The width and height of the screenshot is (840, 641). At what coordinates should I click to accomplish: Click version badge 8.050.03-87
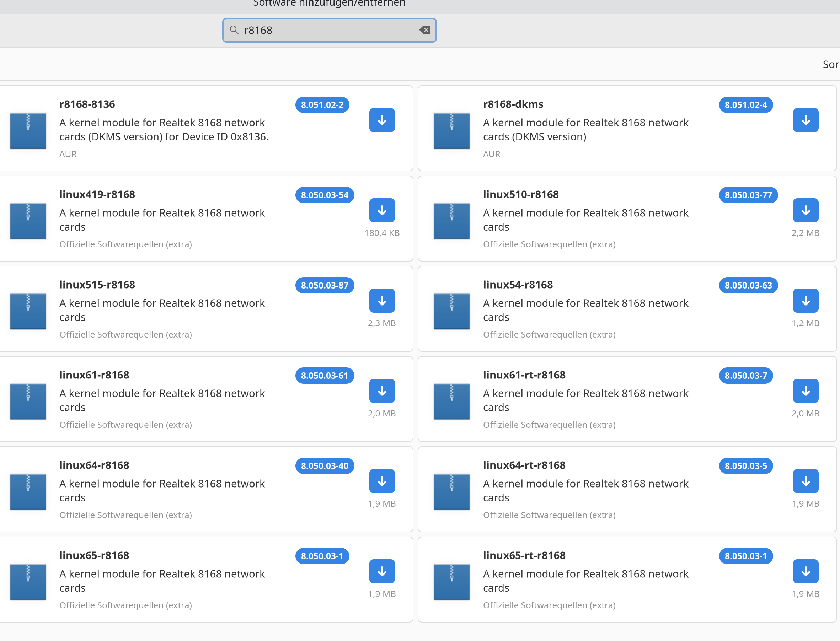(325, 285)
